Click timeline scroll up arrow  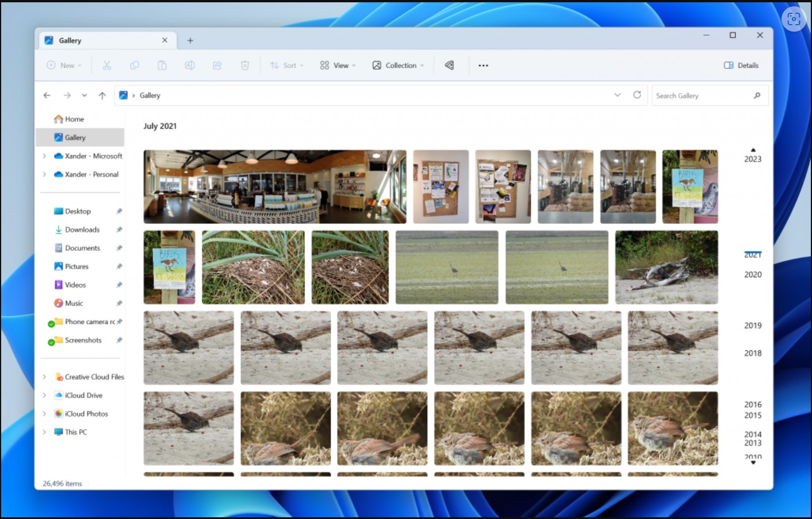(x=753, y=150)
